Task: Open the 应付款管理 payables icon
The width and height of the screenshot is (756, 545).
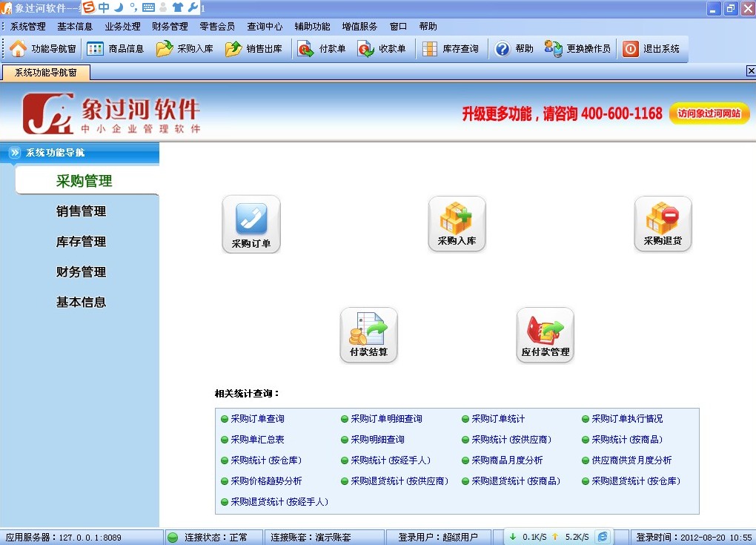Action: tap(545, 335)
